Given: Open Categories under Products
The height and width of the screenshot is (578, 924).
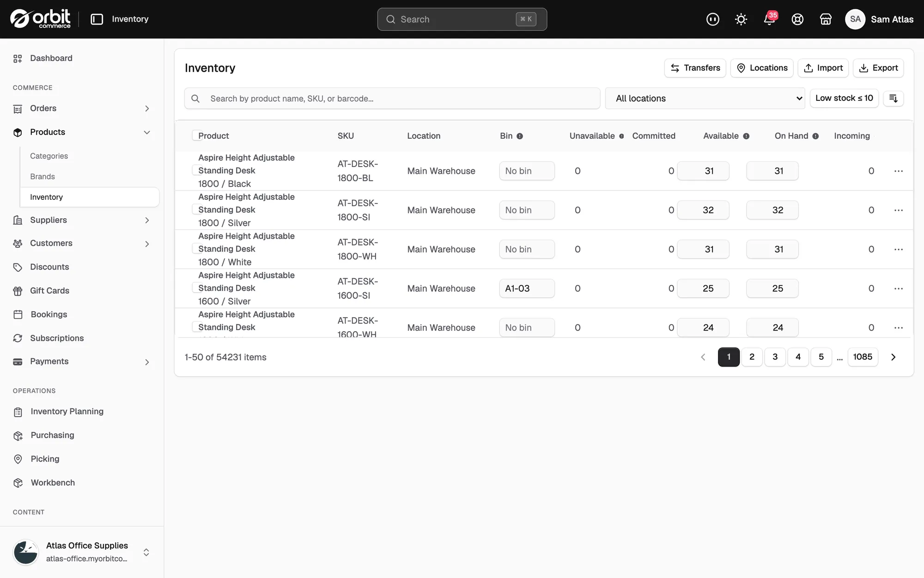Looking at the screenshot, I should click(x=49, y=156).
